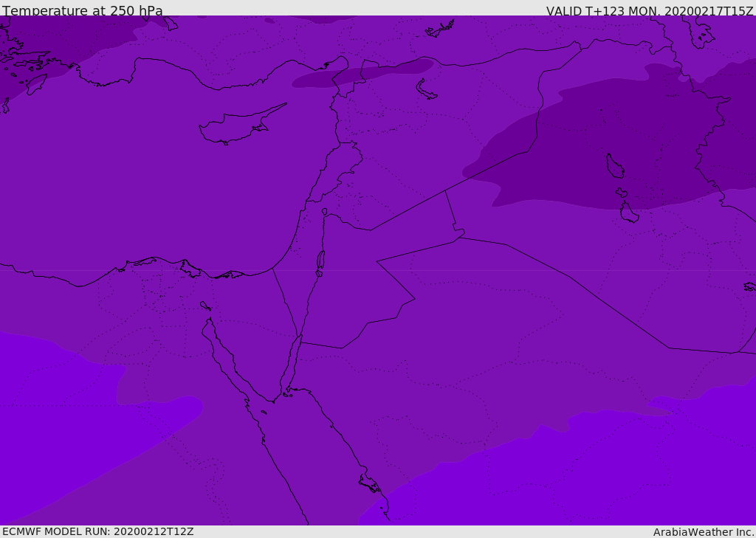Click the 'Temperature at 250 hPa' title text
756x538 pixels.
click(x=83, y=10)
